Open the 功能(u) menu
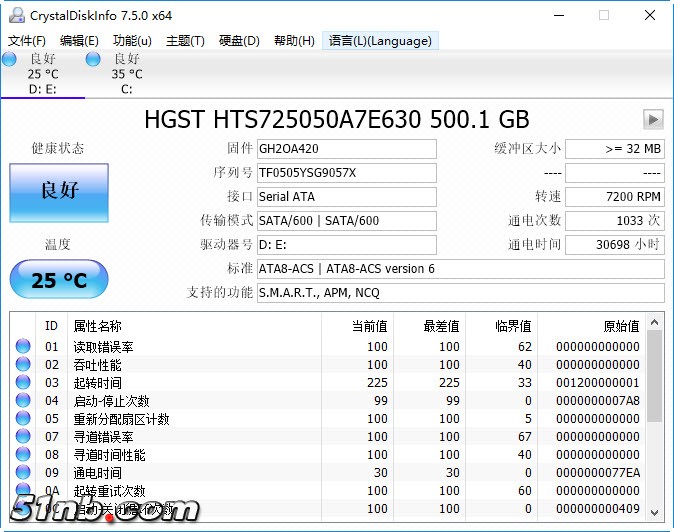 pyautogui.click(x=132, y=41)
